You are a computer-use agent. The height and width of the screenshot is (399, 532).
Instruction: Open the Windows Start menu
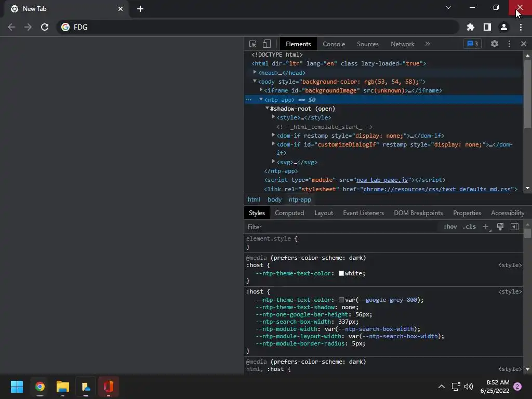click(x=17, y=387)
